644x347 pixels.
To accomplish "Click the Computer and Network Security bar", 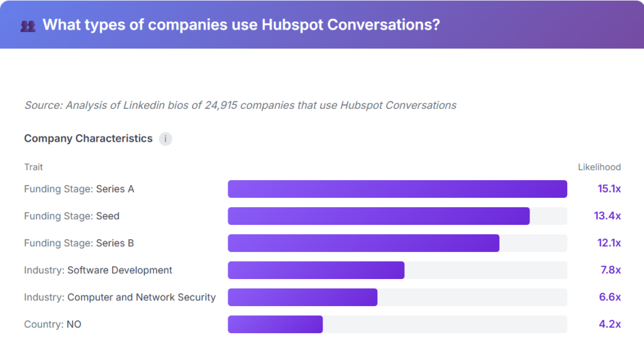I will click(x=302, y=297).
